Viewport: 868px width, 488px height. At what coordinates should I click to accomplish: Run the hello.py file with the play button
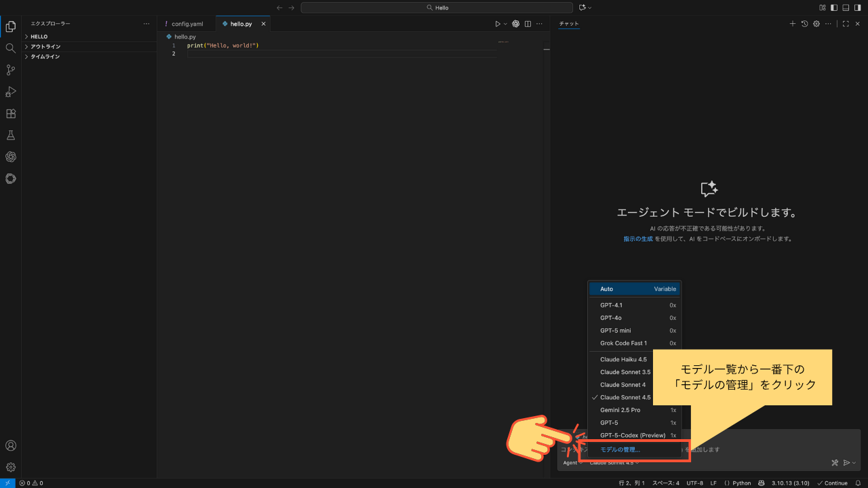(x=498, y=23)
